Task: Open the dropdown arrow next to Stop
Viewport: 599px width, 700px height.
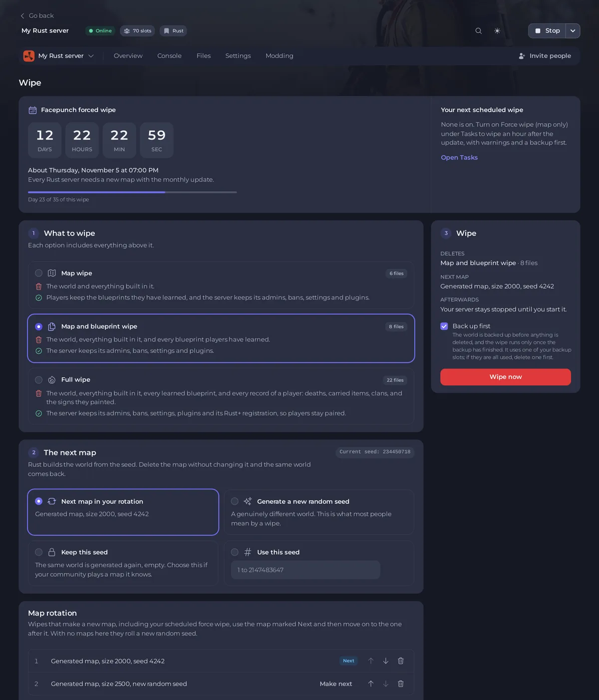Action: pos(573,31)
